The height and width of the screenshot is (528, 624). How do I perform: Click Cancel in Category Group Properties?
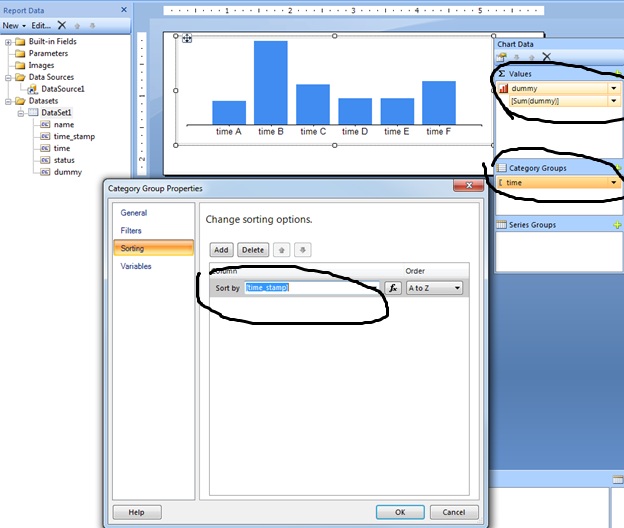(x=454, y=512)
